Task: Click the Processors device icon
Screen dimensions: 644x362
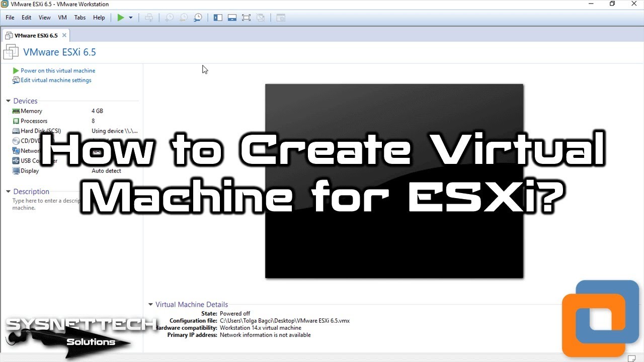Action: (16, 121)
